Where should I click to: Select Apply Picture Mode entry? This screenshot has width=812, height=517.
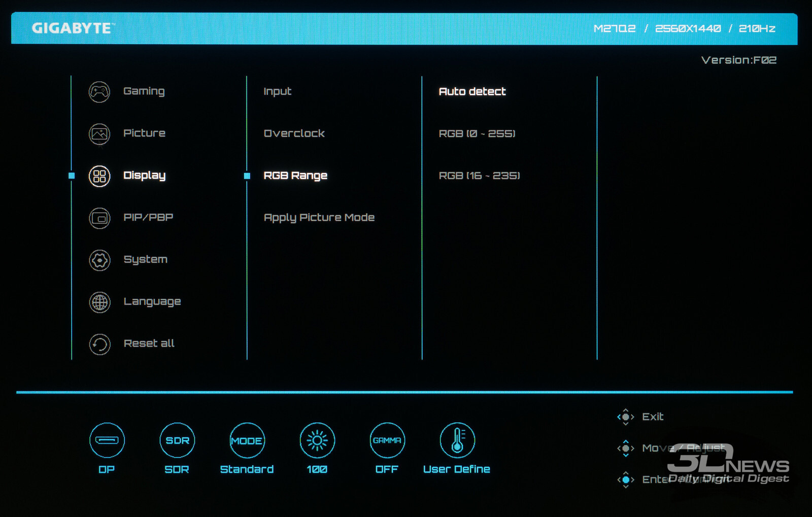point(319,218)
